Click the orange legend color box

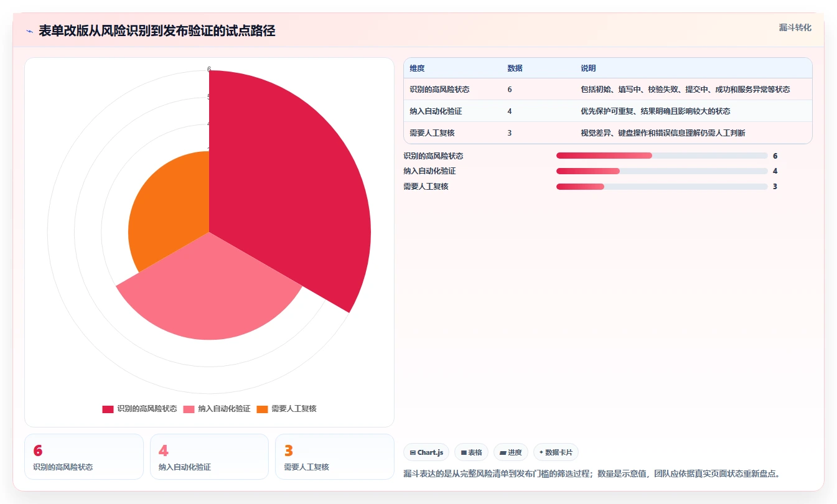coord(262,409)
